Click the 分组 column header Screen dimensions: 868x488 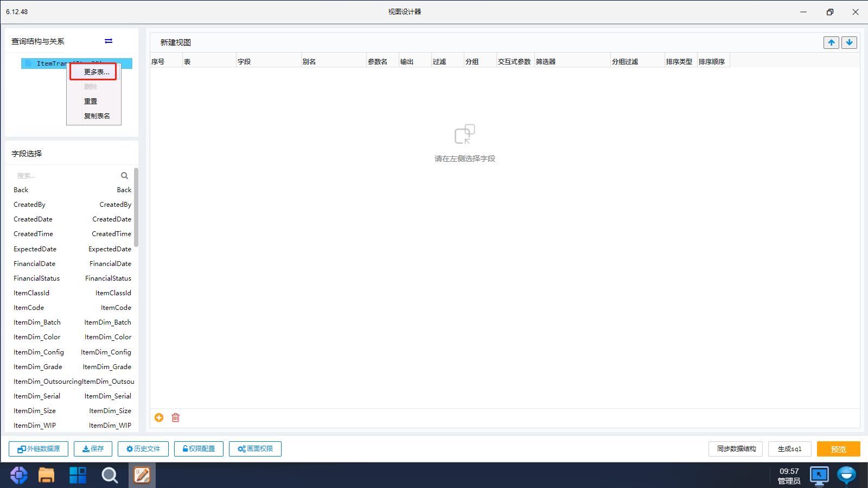point(480,61)
